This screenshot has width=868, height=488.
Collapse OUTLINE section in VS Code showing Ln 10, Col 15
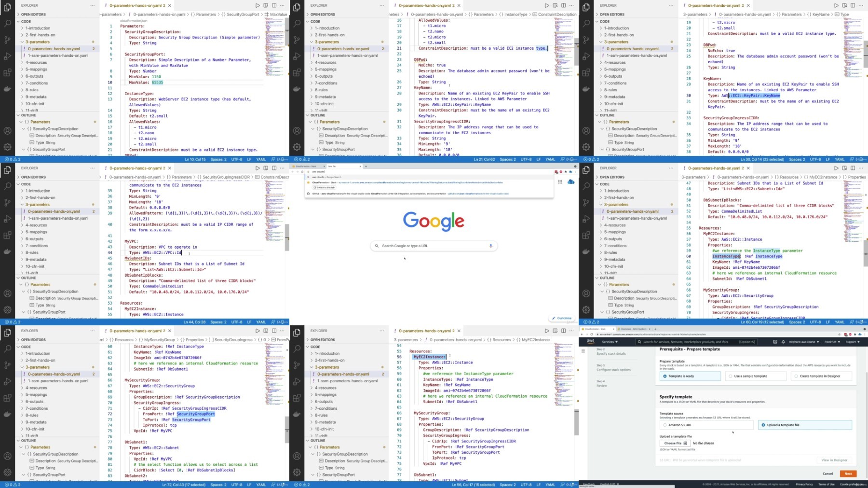pyautogui.click(x=57, y=115)
